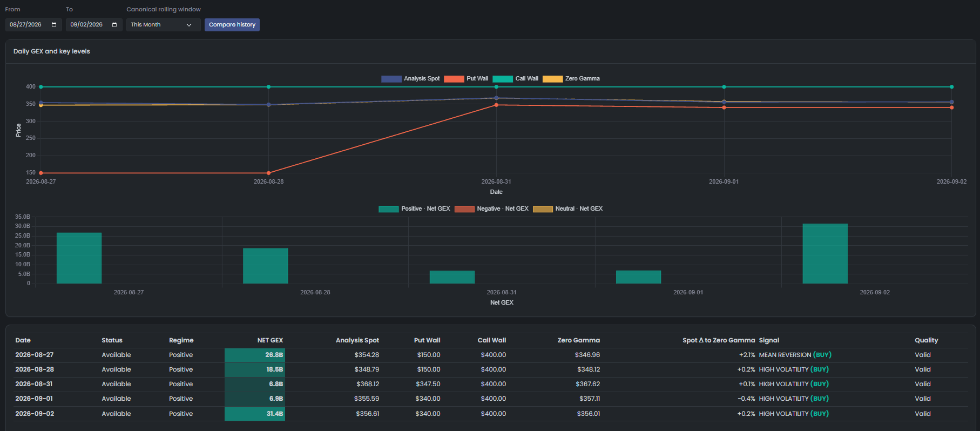Click the $357.11 Zero Gamma value
This screenshot has width=980, height=431.
coord(590,399)
